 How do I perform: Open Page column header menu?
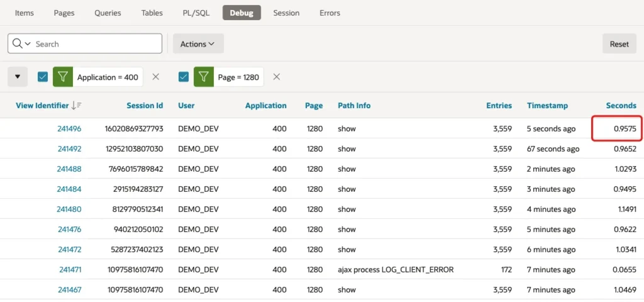tap(314, 106)
